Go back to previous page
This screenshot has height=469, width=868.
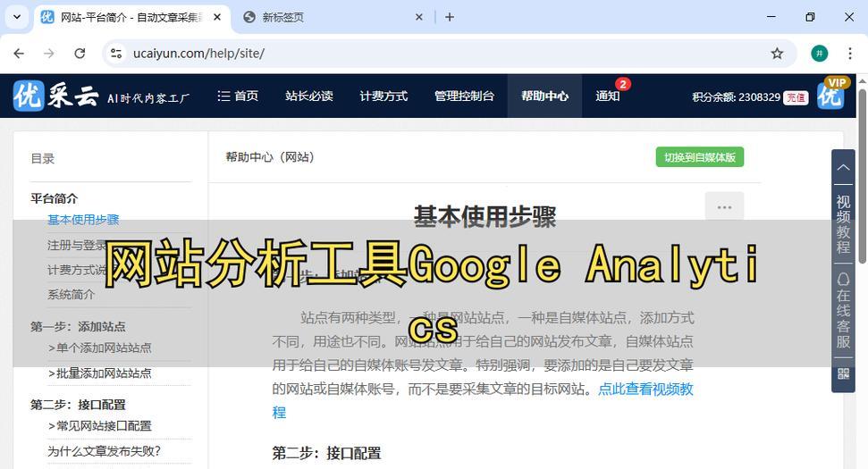tap(19, 53)
